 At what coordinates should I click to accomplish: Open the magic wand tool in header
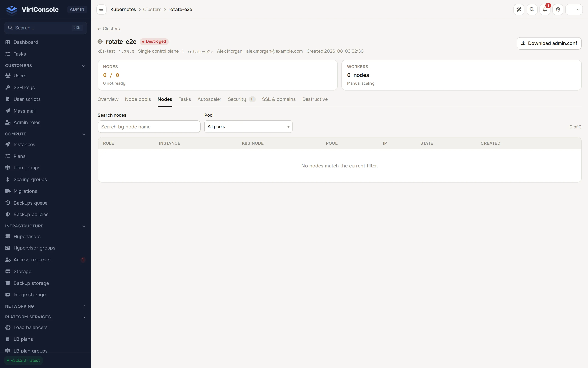[519, 10]
